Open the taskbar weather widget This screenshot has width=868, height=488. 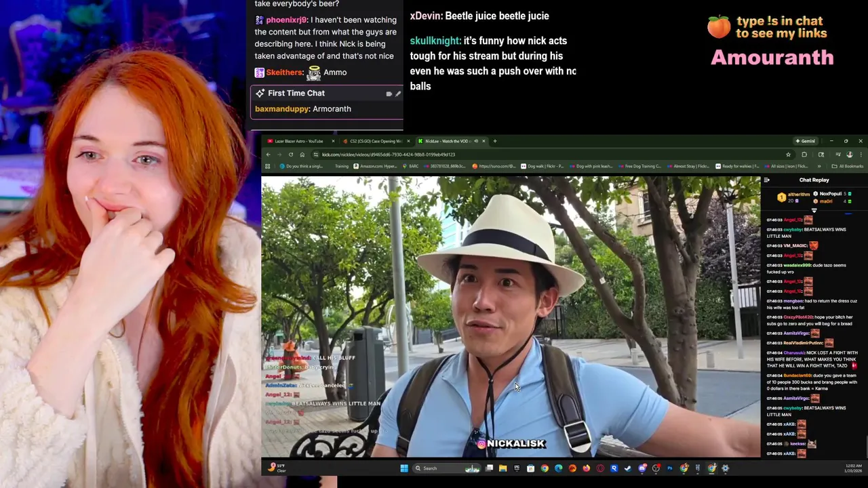click(277, 468)
